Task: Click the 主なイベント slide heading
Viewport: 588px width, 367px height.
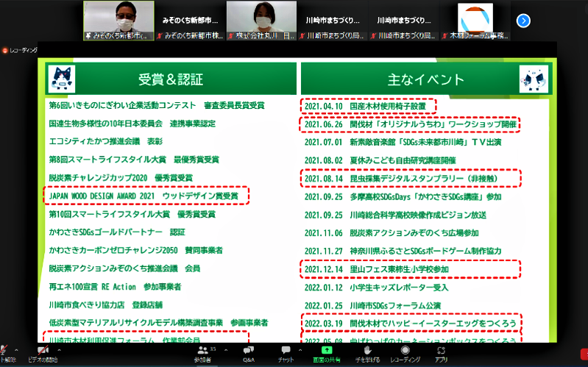Action: pos(425,79)
